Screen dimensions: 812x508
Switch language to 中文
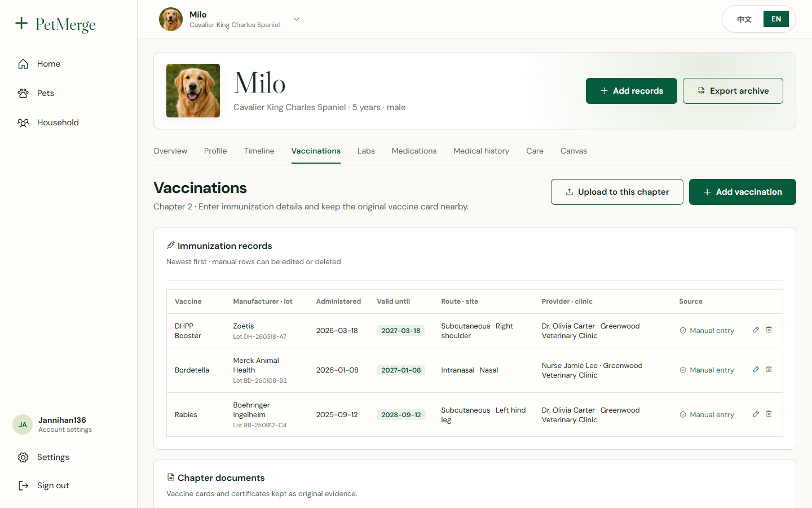pos(744,19)
